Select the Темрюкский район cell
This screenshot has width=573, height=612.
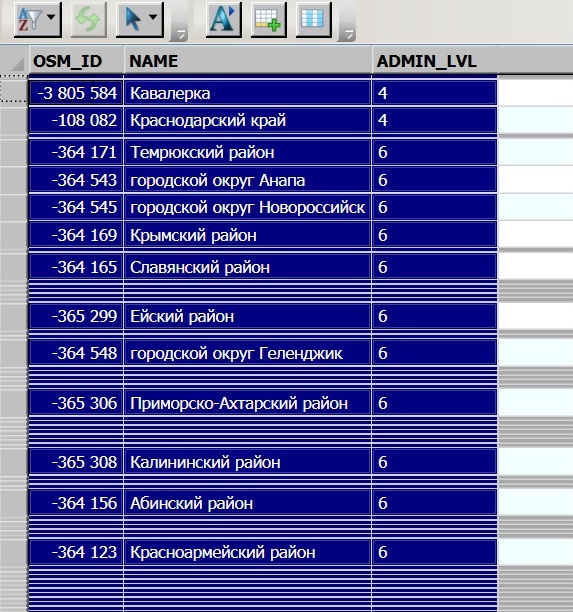coord(247,152)
